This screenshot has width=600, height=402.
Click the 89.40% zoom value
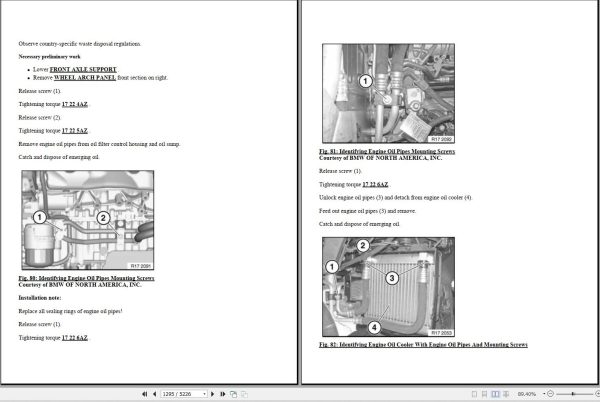coord(527,394)
